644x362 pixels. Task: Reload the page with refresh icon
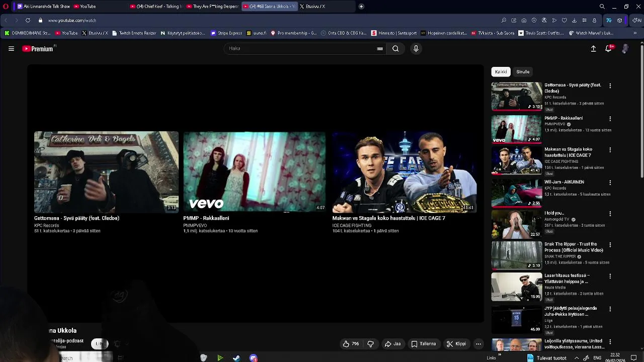point(28,21)
